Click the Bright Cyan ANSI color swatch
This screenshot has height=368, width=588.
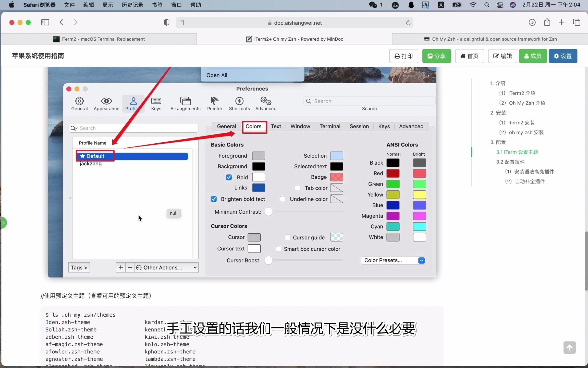[419, 227]
